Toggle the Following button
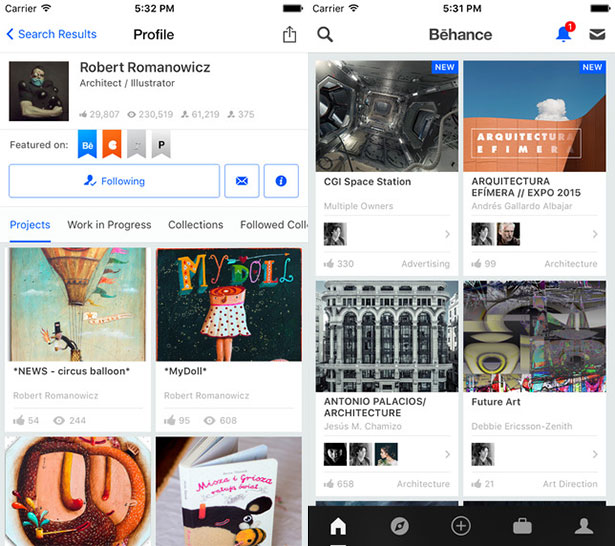This screenshot has height=546, width=615. click(114, 181)
